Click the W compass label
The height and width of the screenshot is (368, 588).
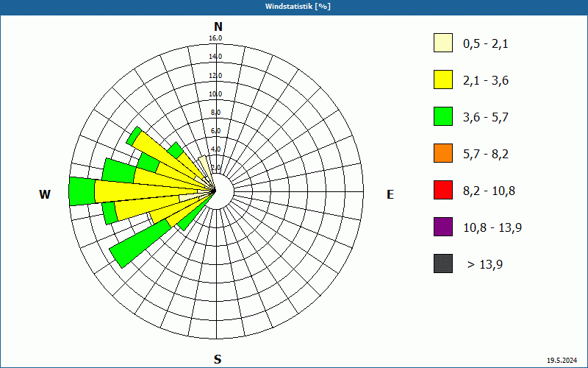click(45, 194)
